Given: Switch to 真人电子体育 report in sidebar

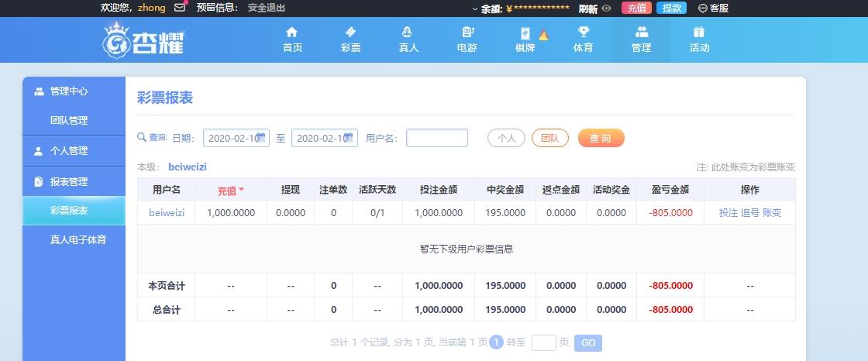Looking at the screenshot, I should pos(78,240).
